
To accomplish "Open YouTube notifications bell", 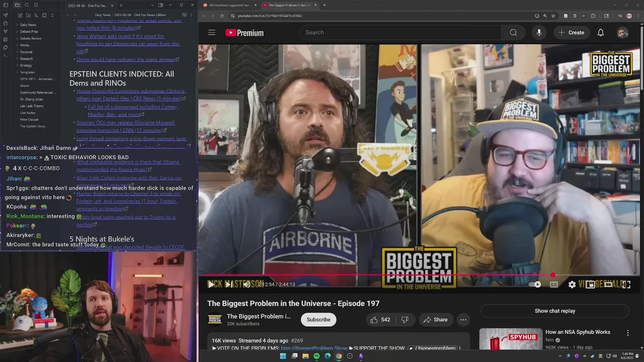I will [x=600, y=33].
